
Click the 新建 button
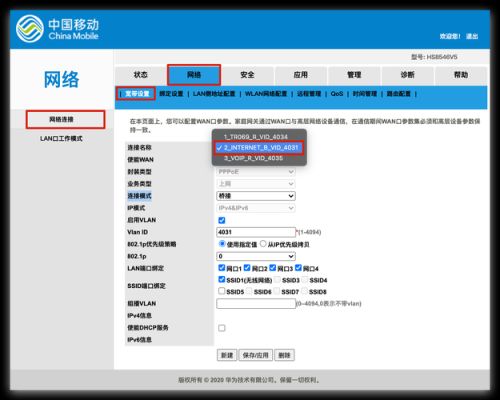coord(227,355)
